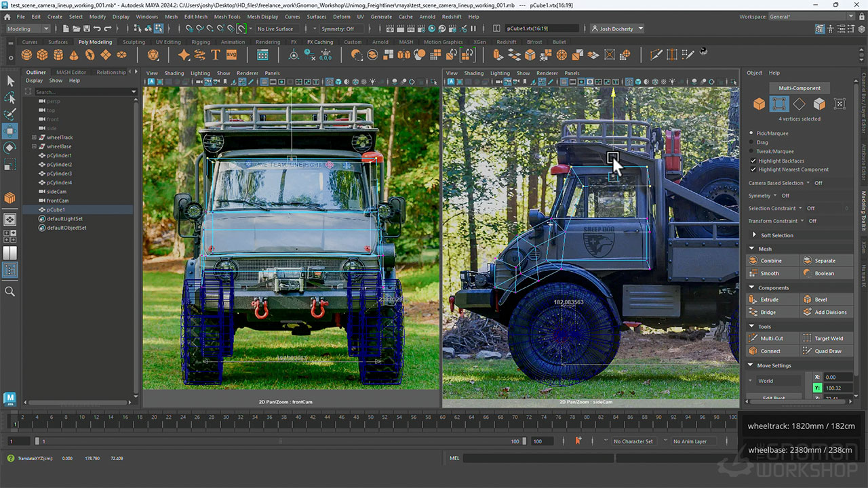868x488 pixels.
Task: Select the Drag radio option
Action: tap(751, 142)
